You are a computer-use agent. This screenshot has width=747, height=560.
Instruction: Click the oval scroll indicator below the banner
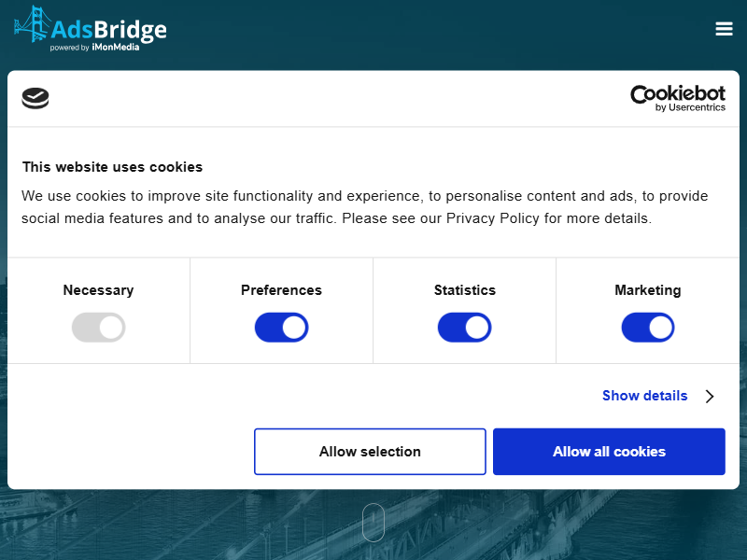(x=373, y=523)
